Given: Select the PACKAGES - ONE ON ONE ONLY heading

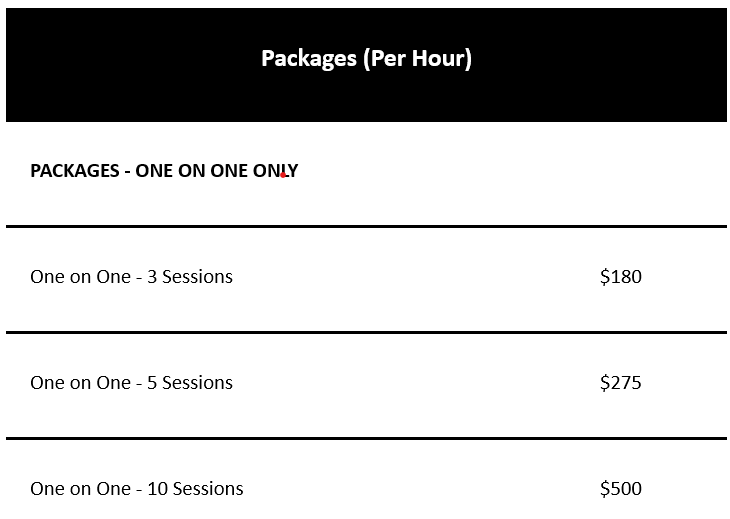Looking at the screenshot, I should pos(164,171).
